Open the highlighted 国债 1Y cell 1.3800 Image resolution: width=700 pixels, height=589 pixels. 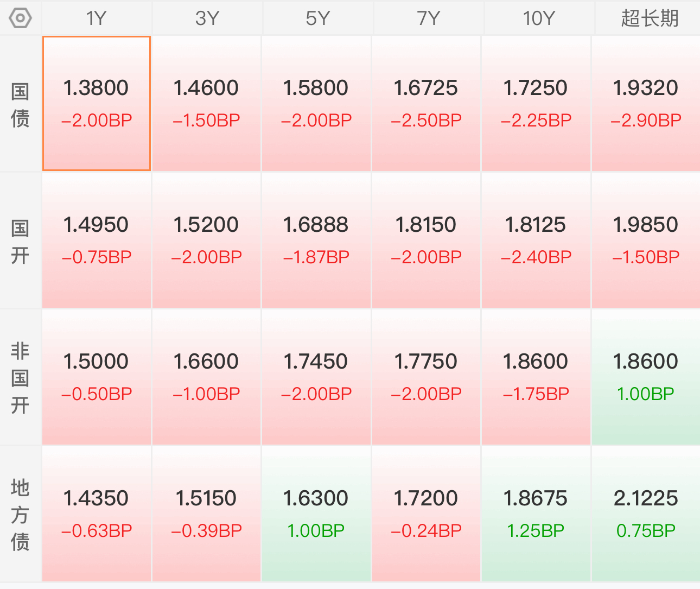97,104
